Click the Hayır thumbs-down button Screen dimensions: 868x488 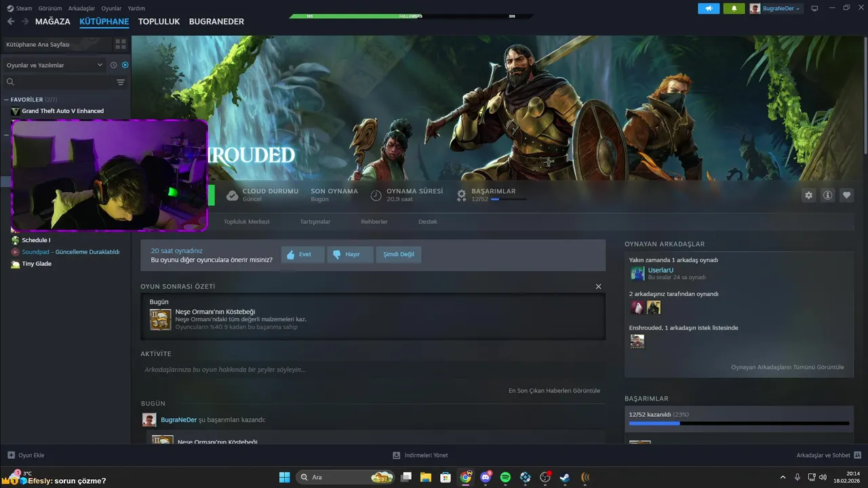tap(350, 255)
